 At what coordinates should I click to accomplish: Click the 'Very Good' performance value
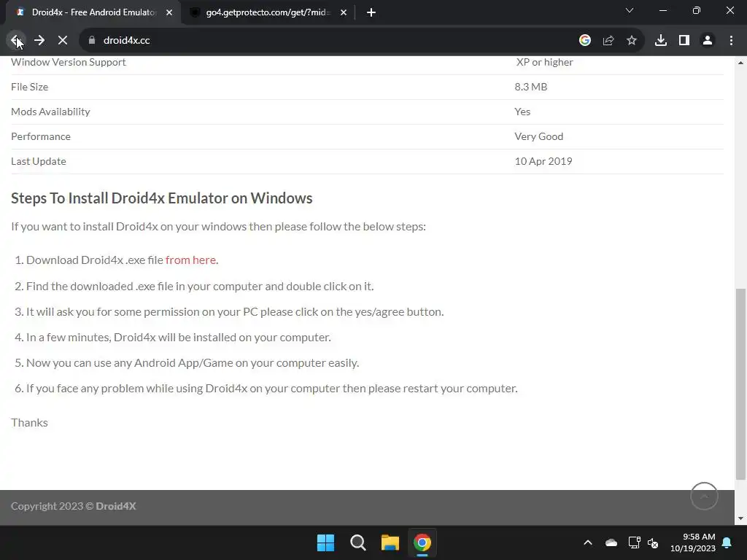(x=539, y=136)
